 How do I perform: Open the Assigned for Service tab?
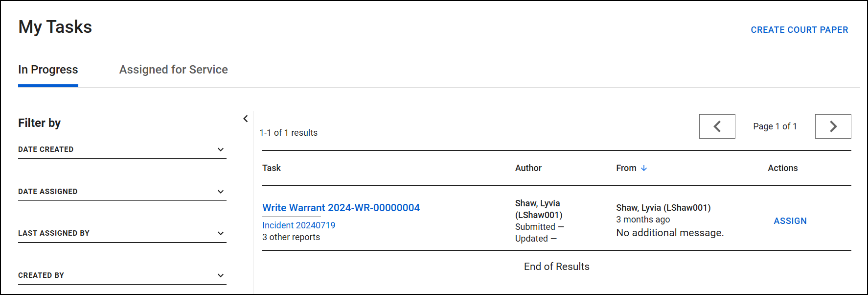173,70
